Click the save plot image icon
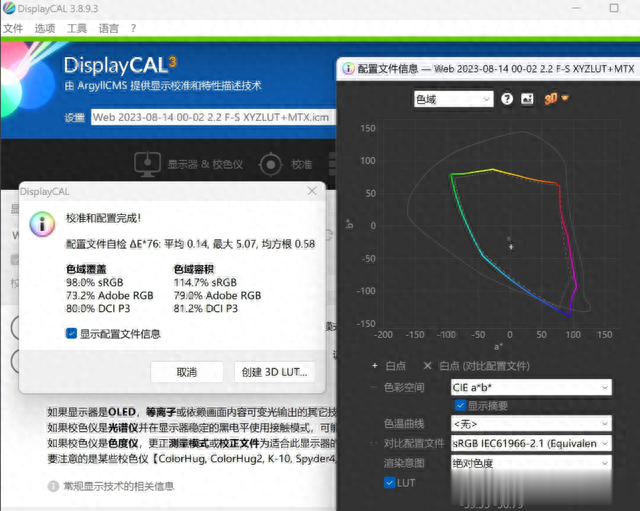The height and width of the screenshot is (511, 640). point(527,99)
